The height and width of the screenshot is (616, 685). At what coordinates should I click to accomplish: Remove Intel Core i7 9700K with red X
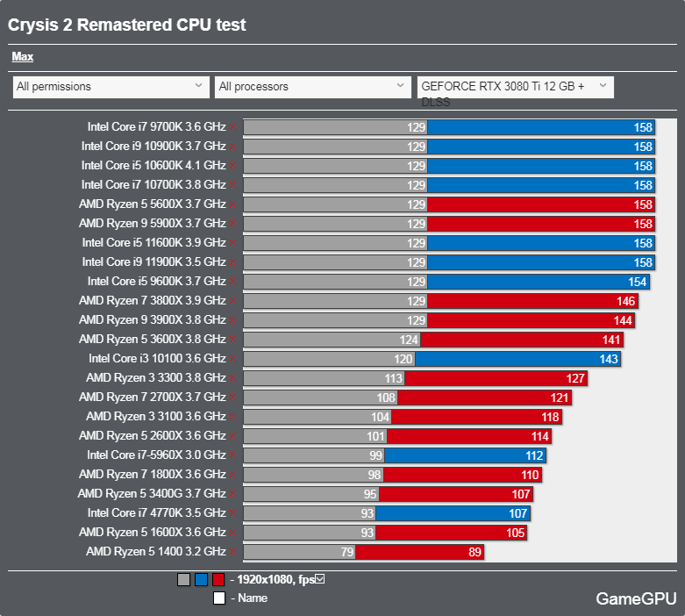pos(232,127)
